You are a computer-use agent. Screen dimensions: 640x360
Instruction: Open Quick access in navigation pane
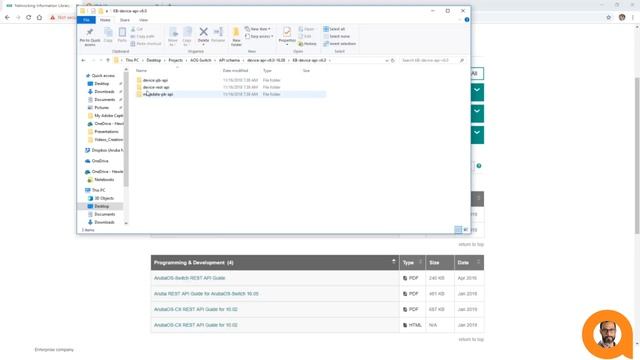(x=103, y=76)
